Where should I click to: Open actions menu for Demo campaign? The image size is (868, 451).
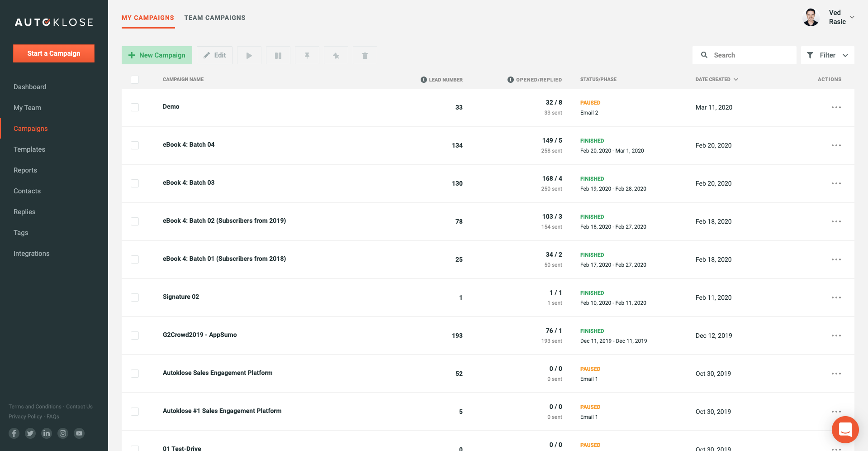click(x=836, y=107)
